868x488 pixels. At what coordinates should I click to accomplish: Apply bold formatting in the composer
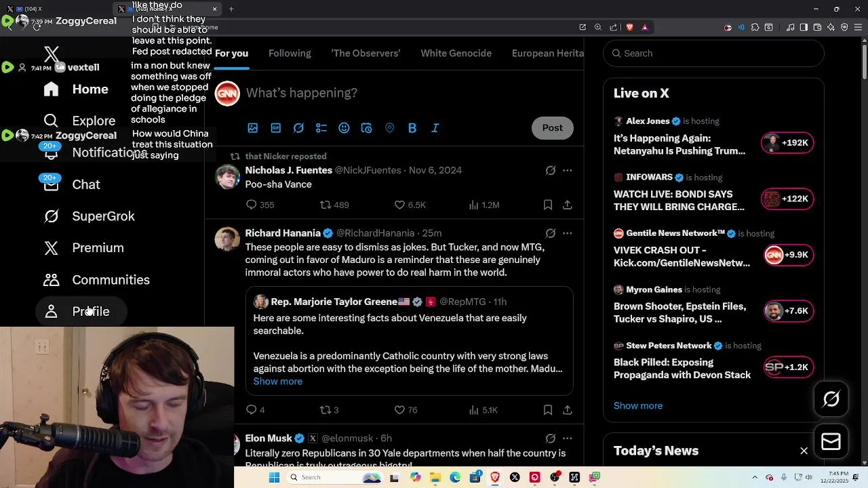412,128
